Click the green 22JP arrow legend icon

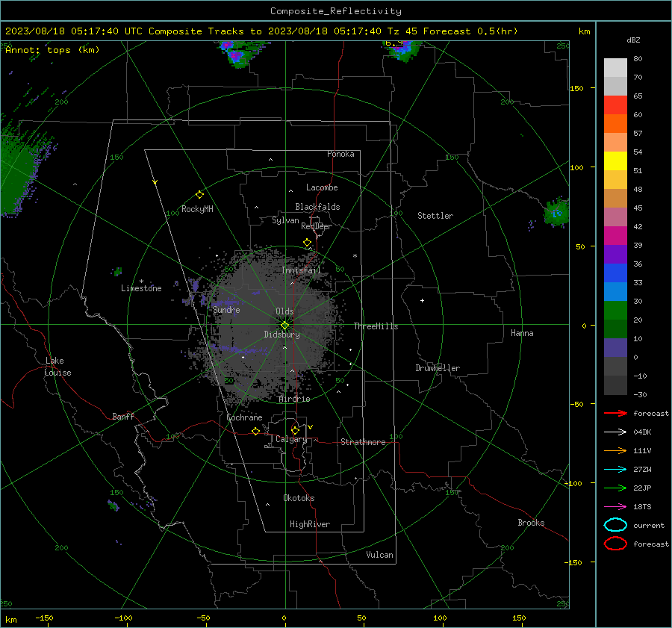coord(615,488)
